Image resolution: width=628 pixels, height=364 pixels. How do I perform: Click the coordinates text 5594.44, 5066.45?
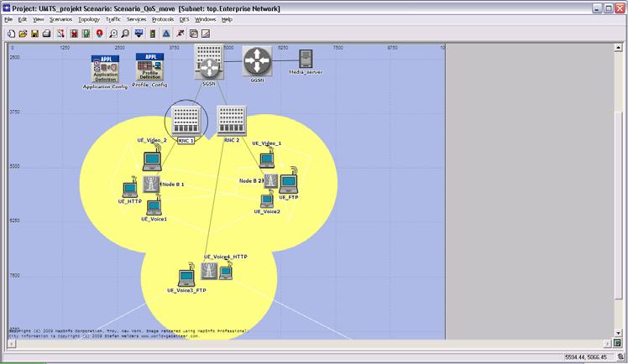pyautogui.click(x=585, y=356)
